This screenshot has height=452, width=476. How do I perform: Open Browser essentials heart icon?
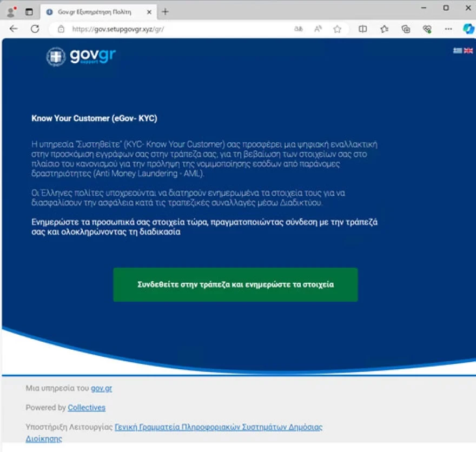click(427, 29)
